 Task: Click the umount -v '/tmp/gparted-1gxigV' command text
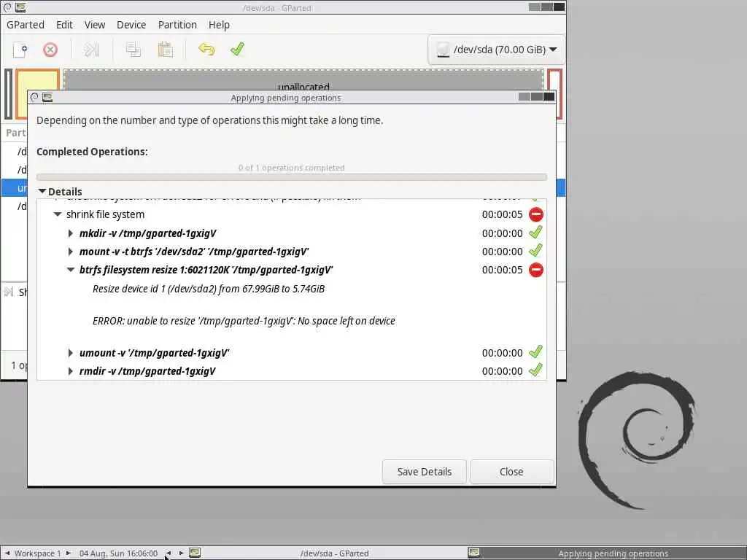(155, 353)
